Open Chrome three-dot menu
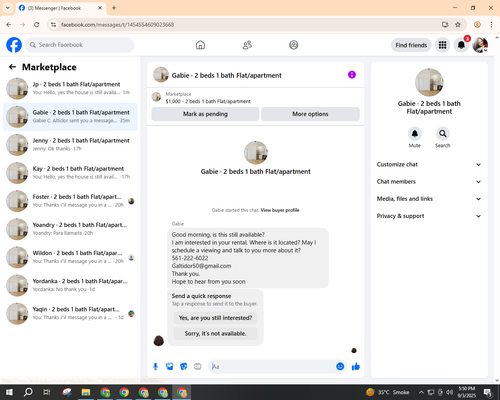Viewport: 500px width, 400px height. pyautogui.click(x=491, y=25)
